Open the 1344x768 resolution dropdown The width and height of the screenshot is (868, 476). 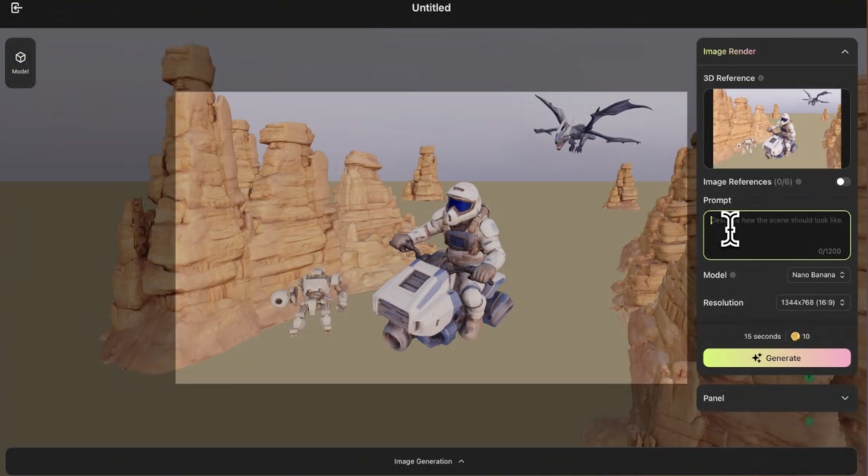[813, 302]
